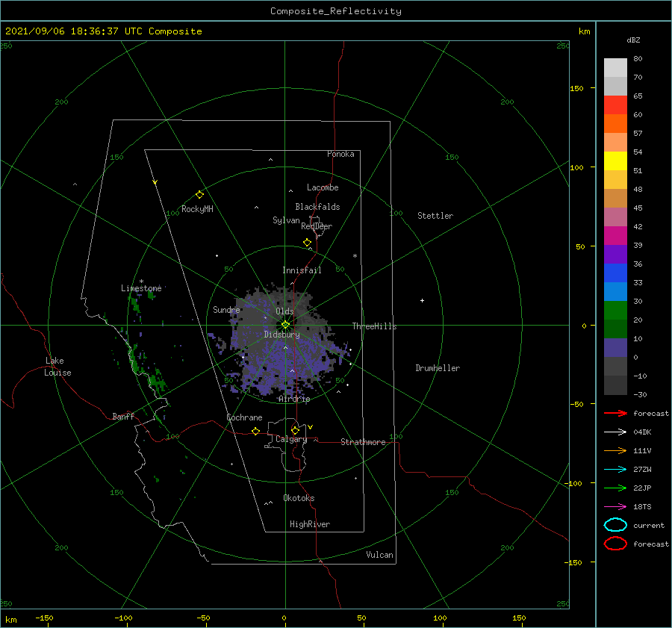672x628 pixels.
Task: Click the asterisk marker east of Innisfail
Action: (x=355, y=256)
